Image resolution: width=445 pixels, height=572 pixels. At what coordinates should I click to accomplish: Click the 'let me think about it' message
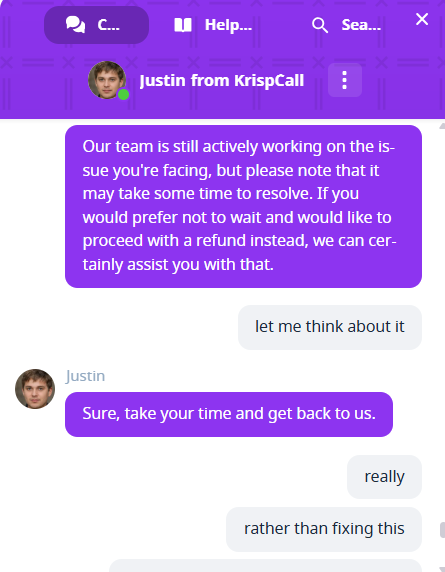click(x=330, y=327)
